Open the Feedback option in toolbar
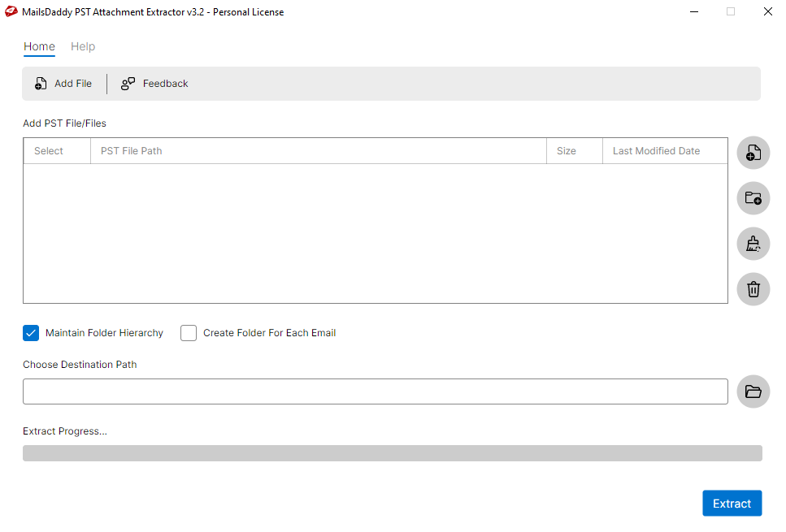 [154, 84]
